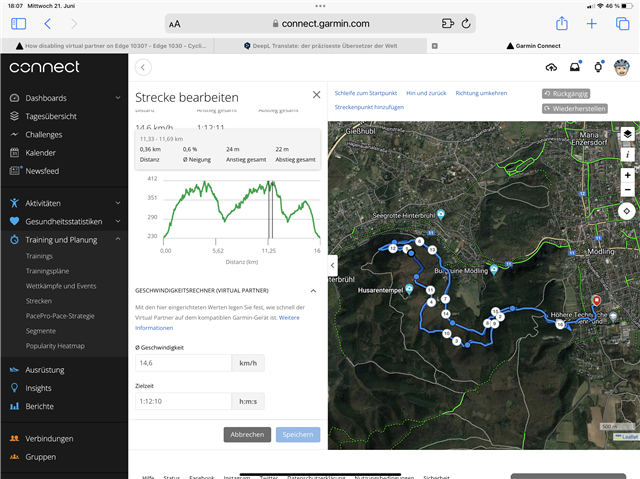Click the cloud upload icon
The image size is (640, 479).
[551, 67]
